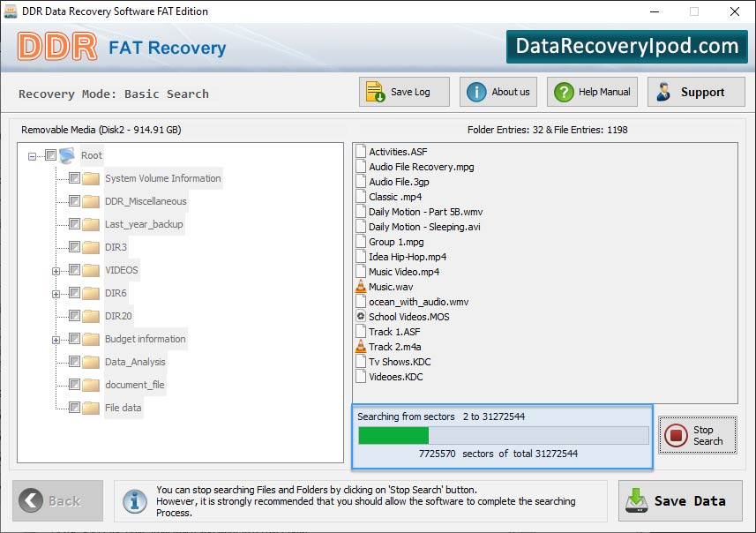
Task: Click the Data_Analysis folder icon
Action: click(91, 362)
